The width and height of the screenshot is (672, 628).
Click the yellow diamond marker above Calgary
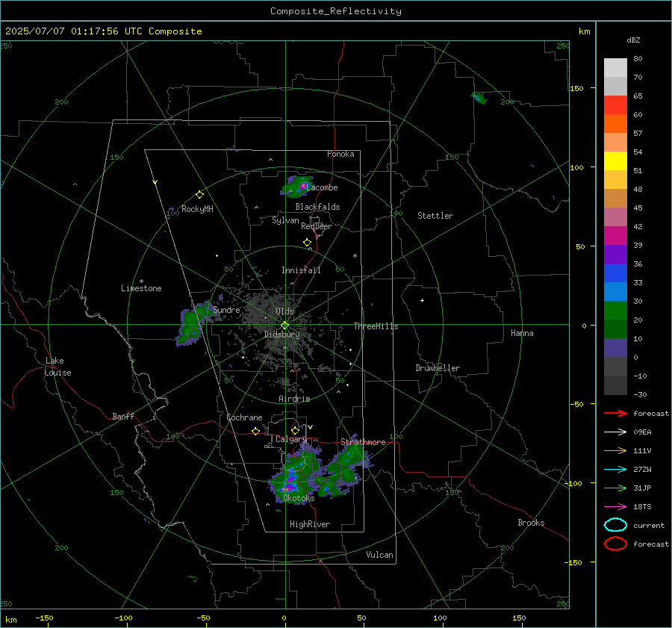click(x=295, y=430)
